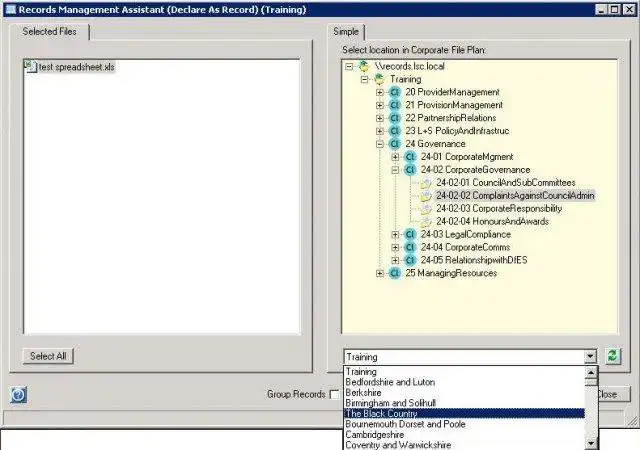Click the CI icon for 22 PartnershipRelations
The height and width of the screenshot is (450, 640).
pyautogui.click(x=395, y=118)
